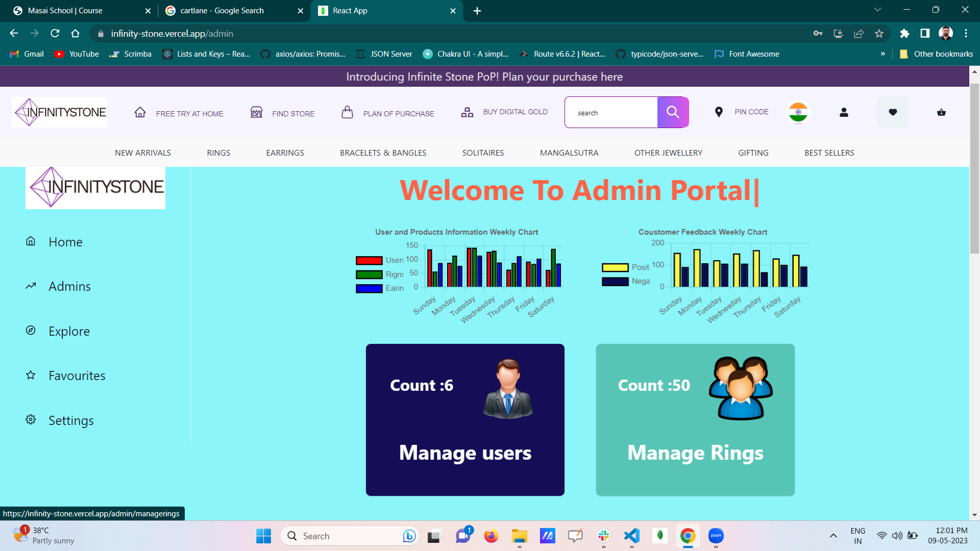Toggle the Positive feedback legend item
Image resolution: width=980 pixels, height=551 pixels.
click(x=615, y=267)
